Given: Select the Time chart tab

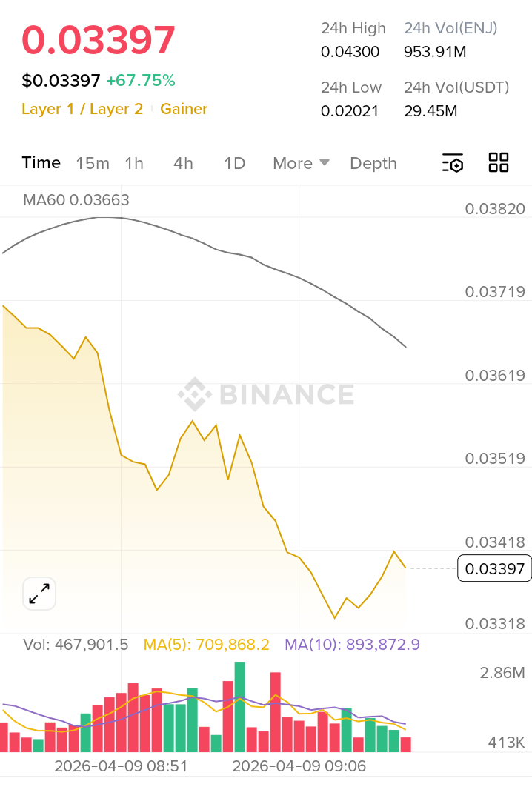Looking at the screenshot, I should pos(41,163).
